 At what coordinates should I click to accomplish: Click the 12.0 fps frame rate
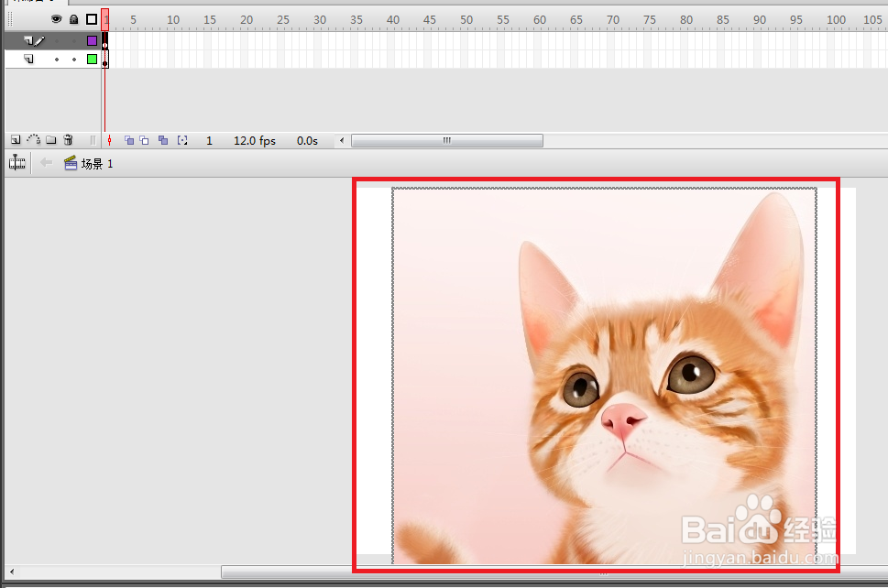point(254,141)
